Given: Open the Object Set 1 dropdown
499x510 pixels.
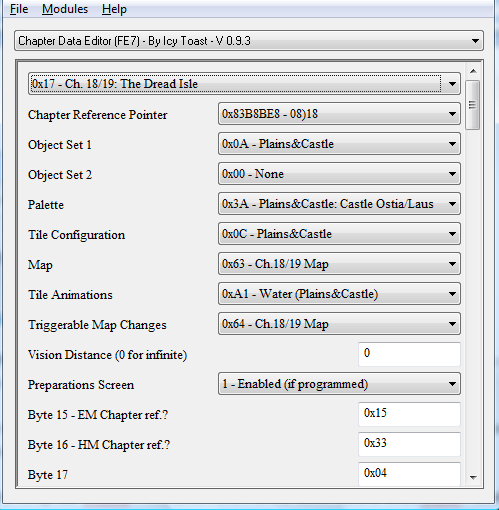Looking at the screenshot, I should click(339, 144).
